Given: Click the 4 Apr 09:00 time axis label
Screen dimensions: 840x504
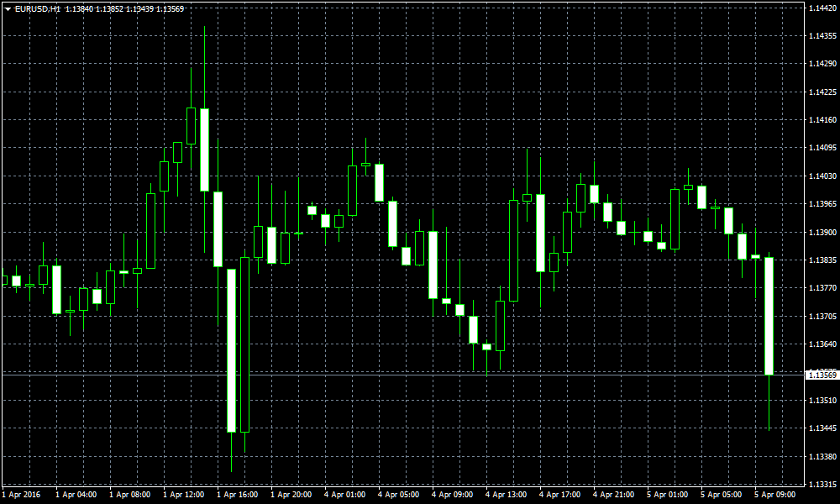Looking at the screenshot, I should (452, 495).
